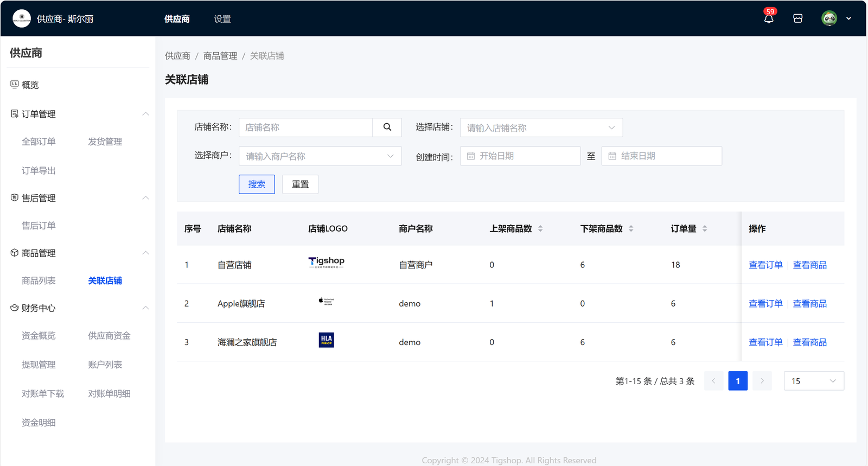Sort by 订单量 column arrows

[704, 229]
